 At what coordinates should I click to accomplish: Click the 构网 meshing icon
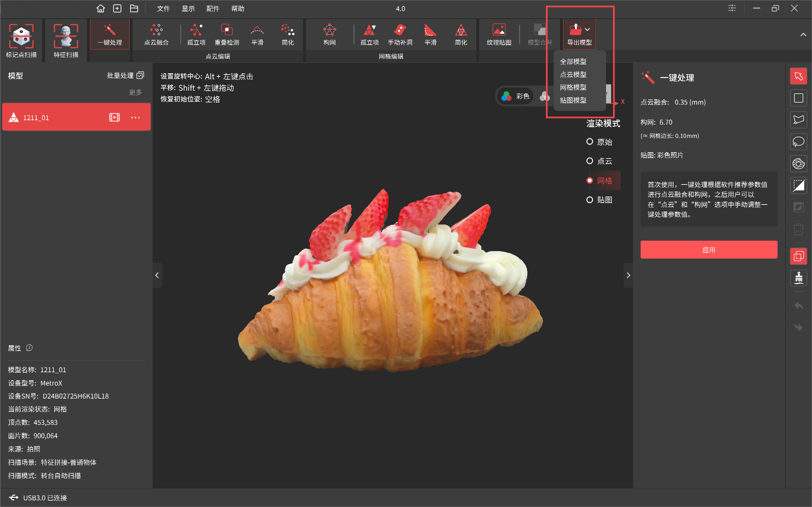tap(329, 30)
